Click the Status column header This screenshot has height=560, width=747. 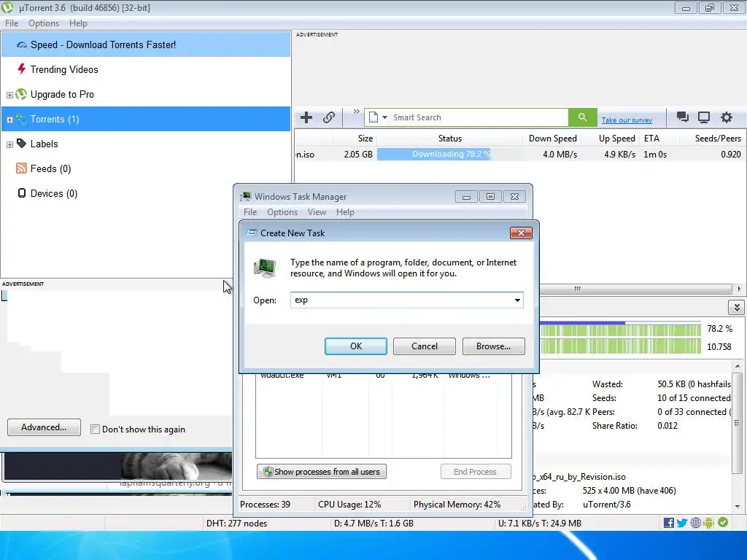coord(449,139)
